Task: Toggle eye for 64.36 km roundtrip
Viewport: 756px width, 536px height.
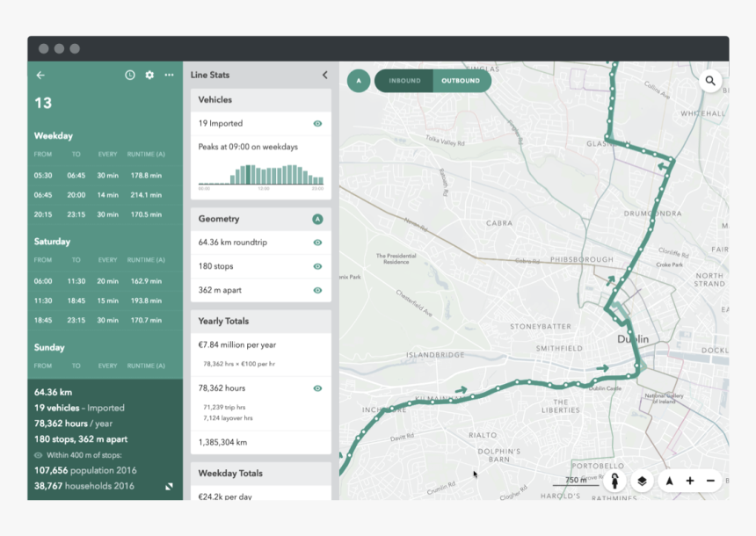Action: click(x=317, y=243)
